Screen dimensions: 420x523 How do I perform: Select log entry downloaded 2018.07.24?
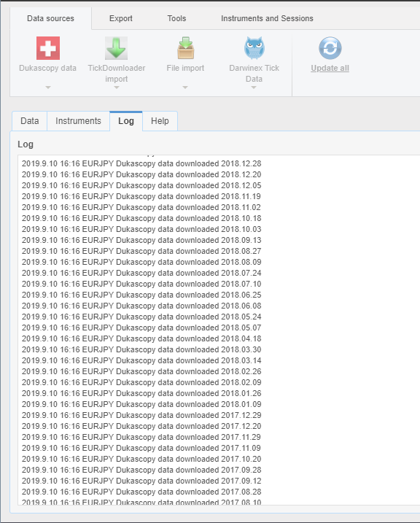(x=141, y=273)
